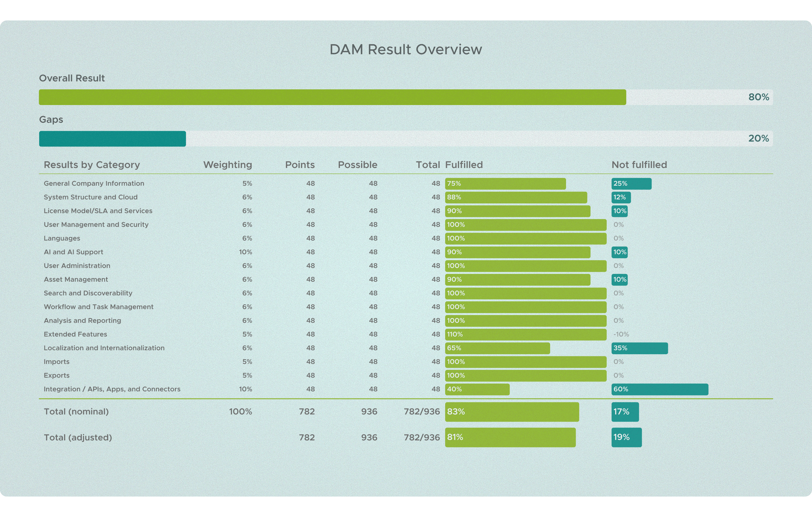Viewport: 812px width, 517px height.
Task: Click the DAM Result Overview title
Action: pos(406,49)
